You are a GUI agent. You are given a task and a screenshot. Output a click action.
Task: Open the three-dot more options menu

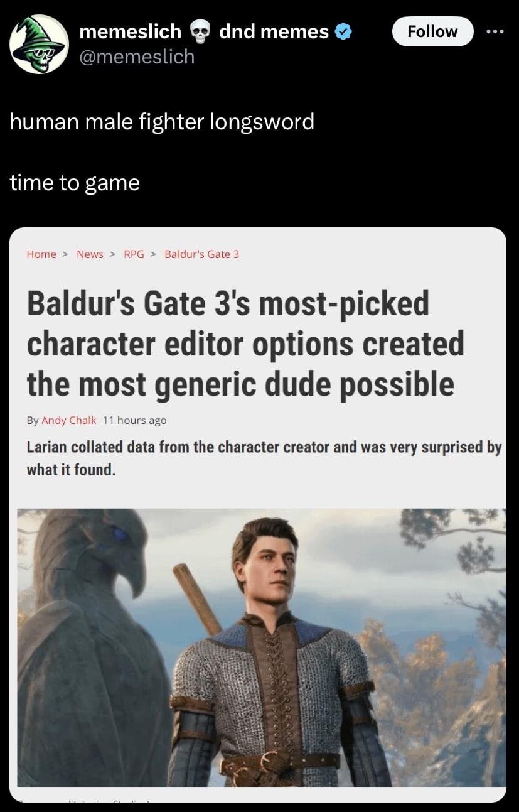(x=496, y=31)
